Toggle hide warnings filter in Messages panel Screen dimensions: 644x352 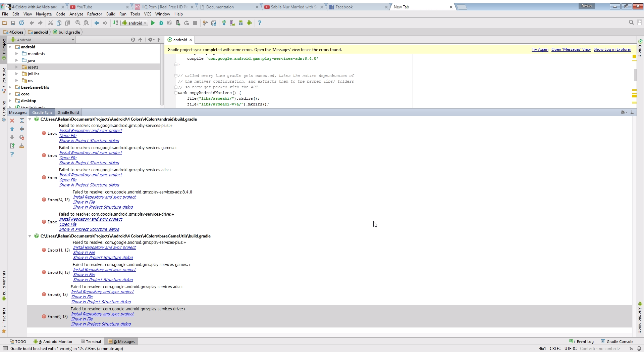point(22,137)
